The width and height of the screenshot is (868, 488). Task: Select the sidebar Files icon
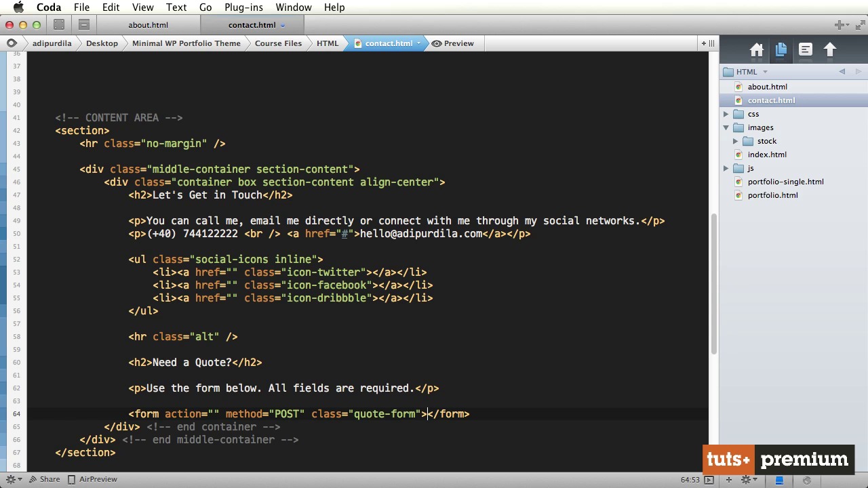781,50
